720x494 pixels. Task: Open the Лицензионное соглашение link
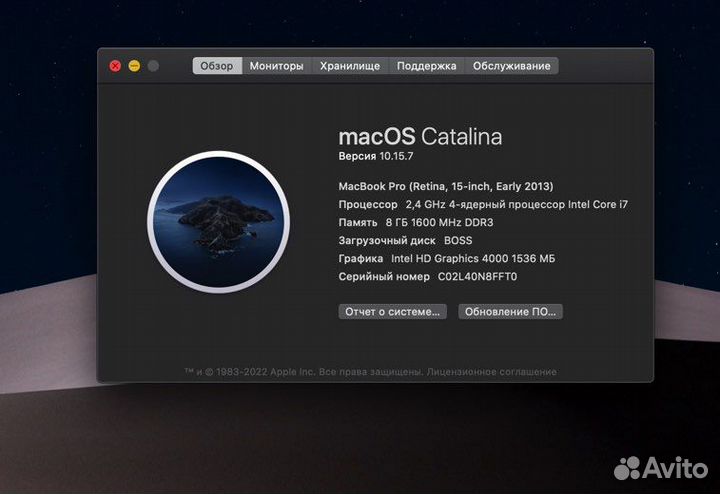tap(492, 372)
